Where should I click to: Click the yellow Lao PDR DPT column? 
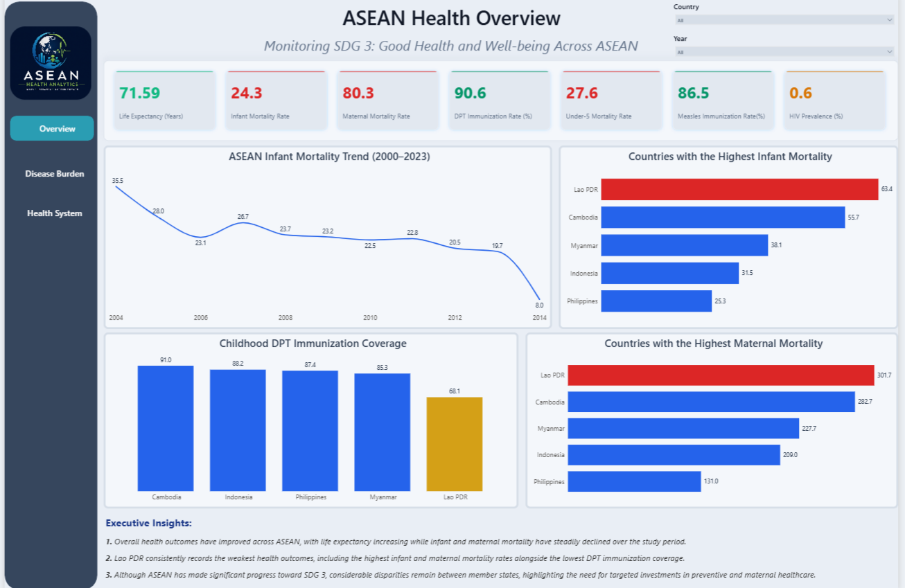pyautogui.click(x=455, y=444)
